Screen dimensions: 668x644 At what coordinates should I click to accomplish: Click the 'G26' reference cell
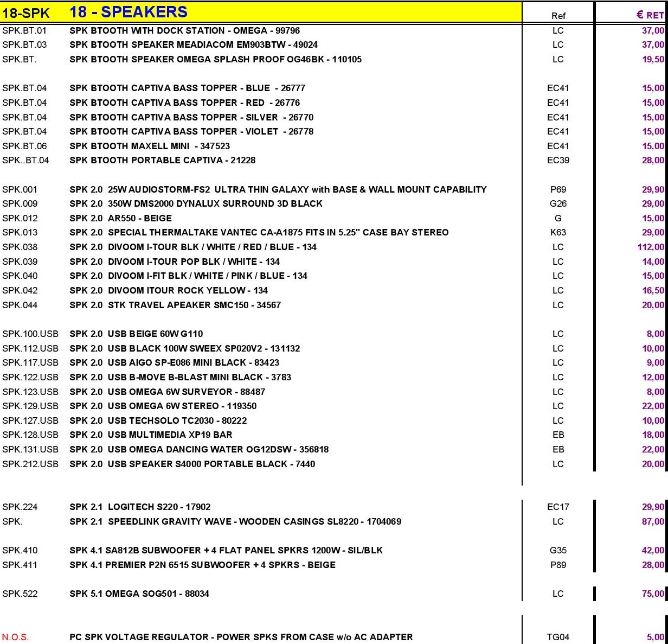558,203
